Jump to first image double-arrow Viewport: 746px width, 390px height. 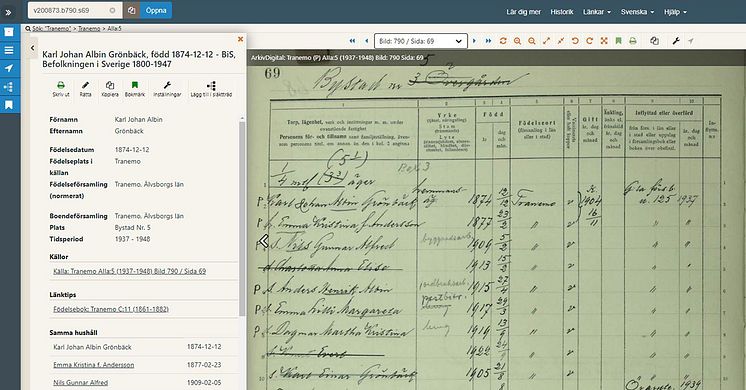(352, 41)
